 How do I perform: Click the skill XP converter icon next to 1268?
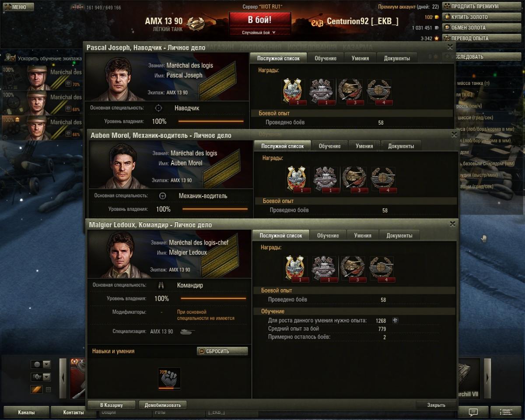tap(395, 320)
